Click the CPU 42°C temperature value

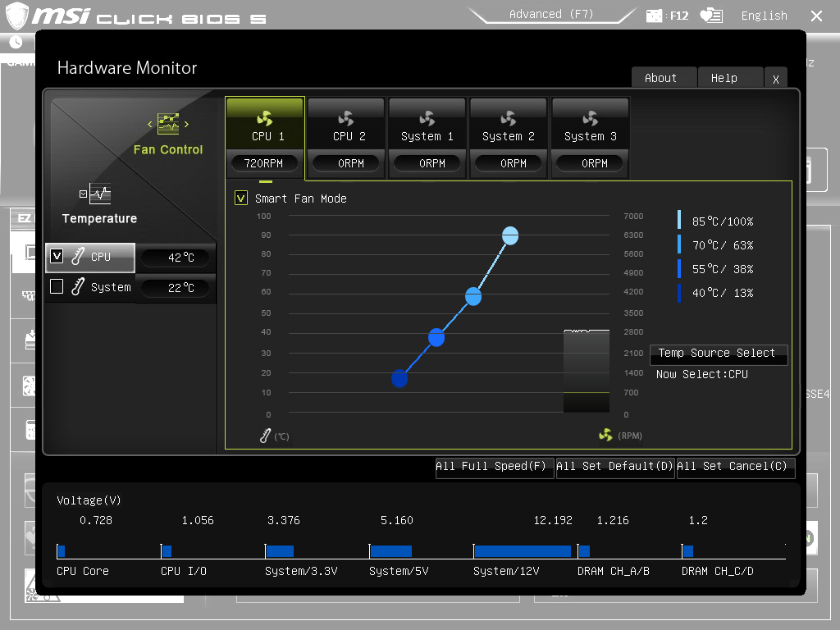click(176, 258)
